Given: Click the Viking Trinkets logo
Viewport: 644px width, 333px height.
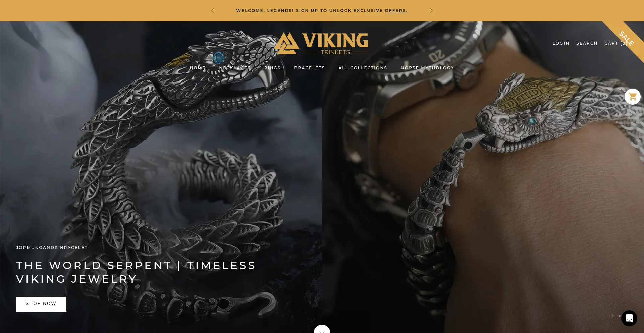Looking at the screenshot, I should pyautogui.click(x=322, y=43).
